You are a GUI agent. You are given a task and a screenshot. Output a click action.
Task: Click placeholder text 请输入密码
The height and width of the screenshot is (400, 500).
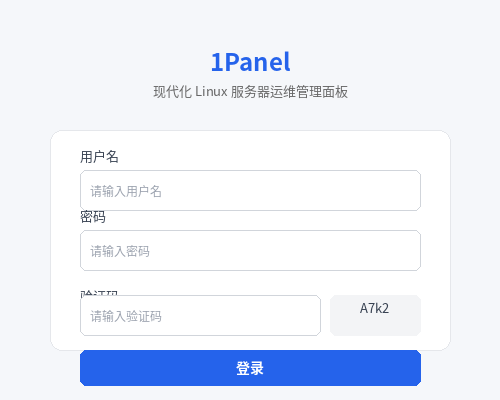(120, 251)
